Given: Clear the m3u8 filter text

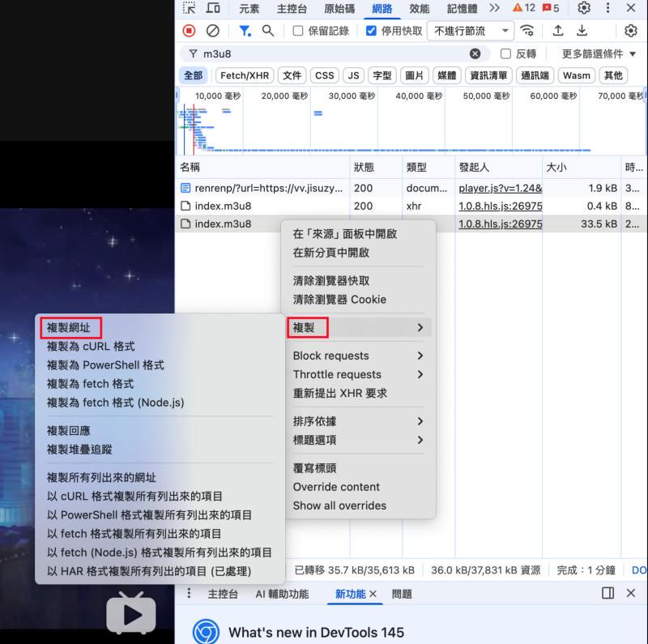Looking at the screenshot, I should (x=475, y=53).
